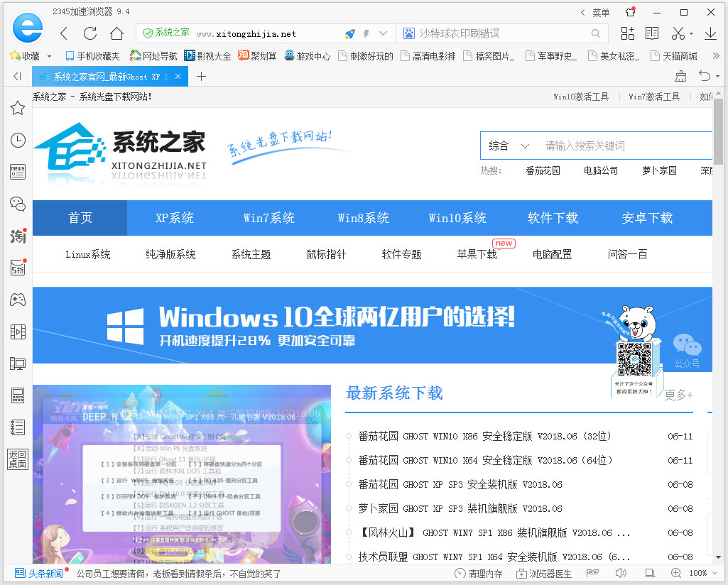
Task: Collapse sidebar with the arrow beside tabs
Action: click(x=17, y=77)
